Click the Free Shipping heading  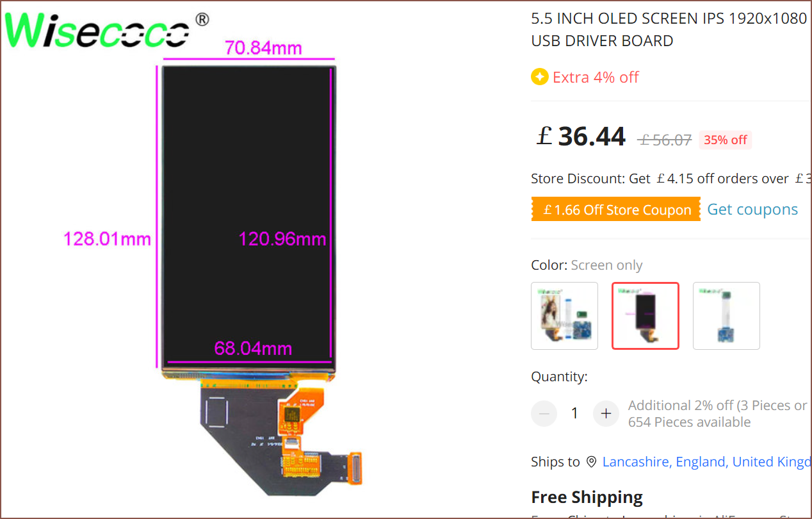pos(587,497)
